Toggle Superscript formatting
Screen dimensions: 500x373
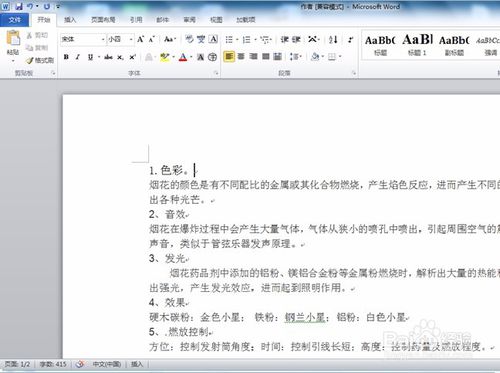tap(132, 57)
